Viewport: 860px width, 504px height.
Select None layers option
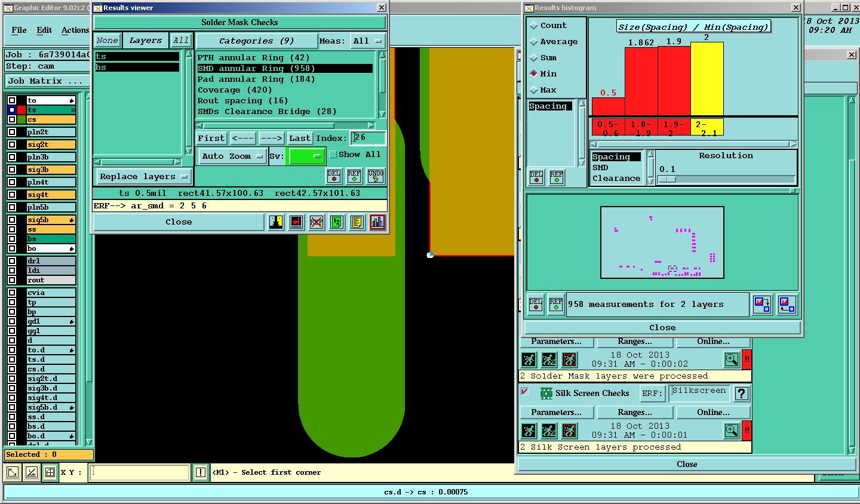click(107, 41)
